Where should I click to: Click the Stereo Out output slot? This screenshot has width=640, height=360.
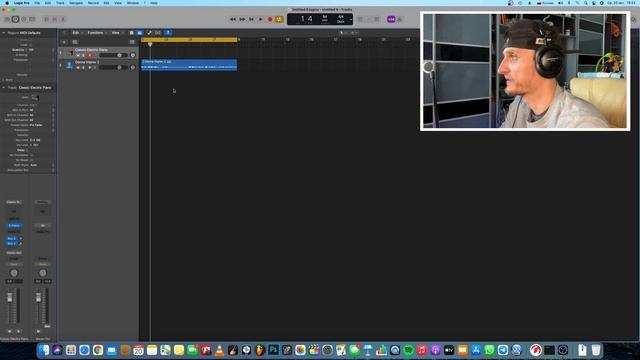click(14, 253)
